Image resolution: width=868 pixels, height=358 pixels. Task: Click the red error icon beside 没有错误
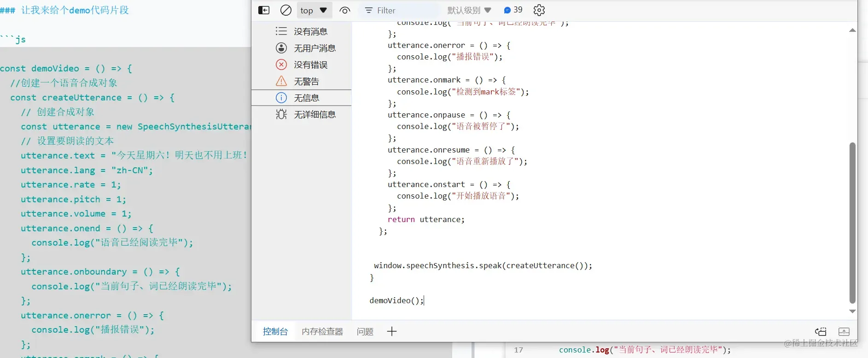click(x=281, y=65)
